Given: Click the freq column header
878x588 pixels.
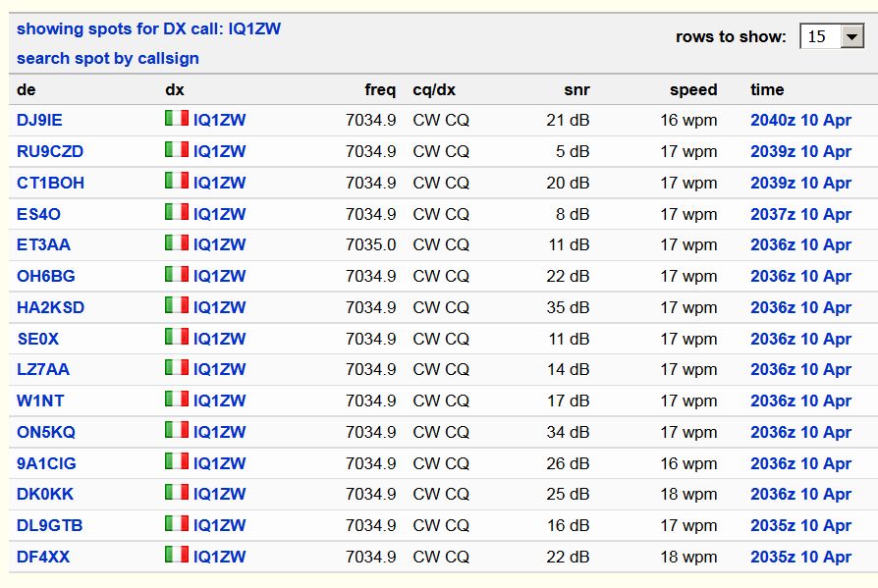Looking at the screenshot, I should tap(380, 89).
